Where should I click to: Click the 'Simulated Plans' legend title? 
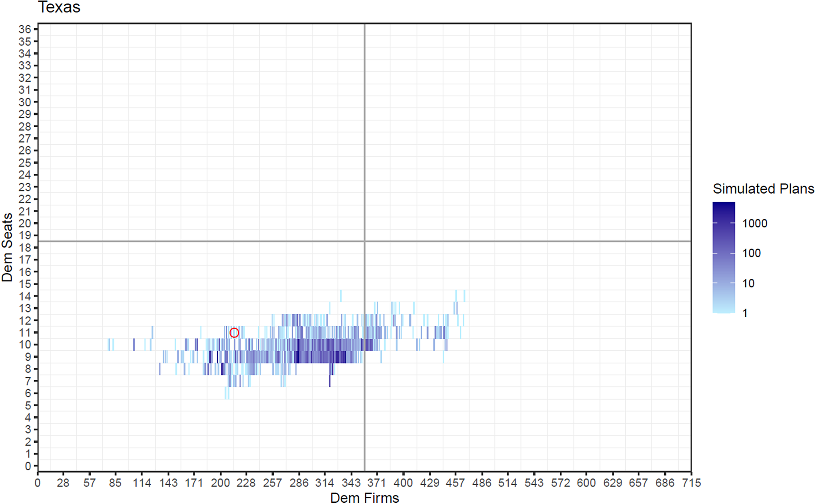point(763,188)
